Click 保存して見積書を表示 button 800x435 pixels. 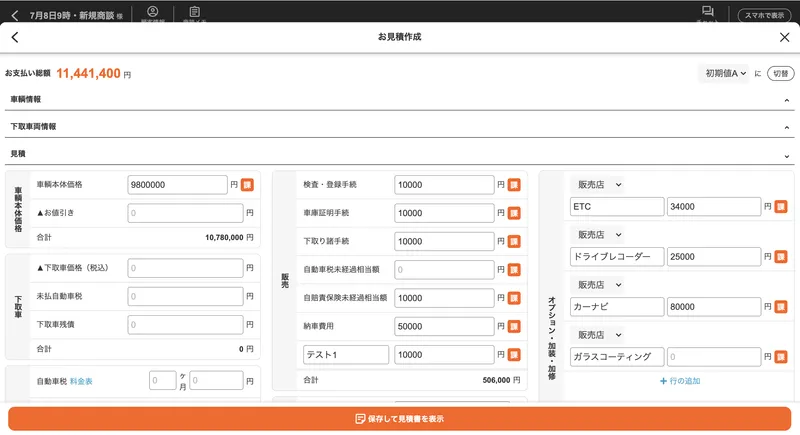tap(399, 419)
